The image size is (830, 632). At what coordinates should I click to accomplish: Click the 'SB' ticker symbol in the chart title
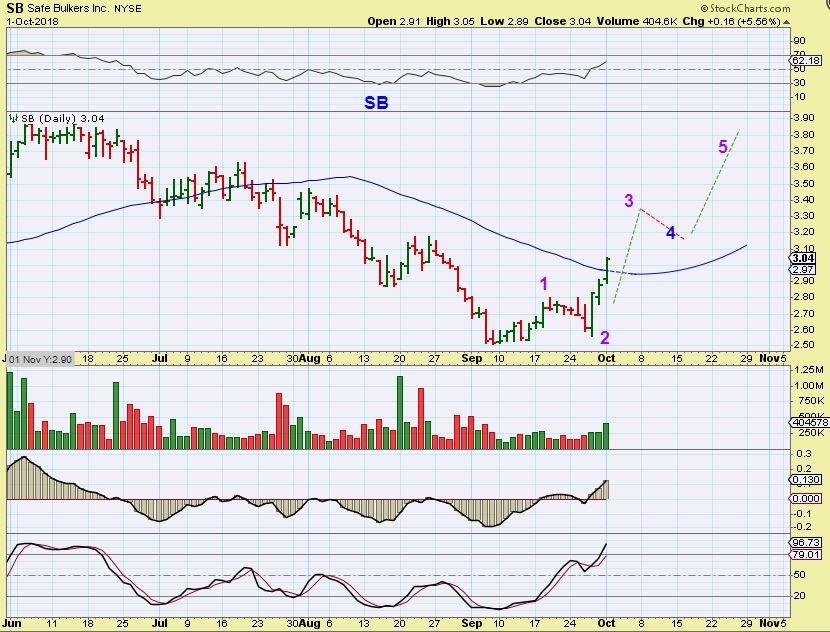click(x=15, y=8)
